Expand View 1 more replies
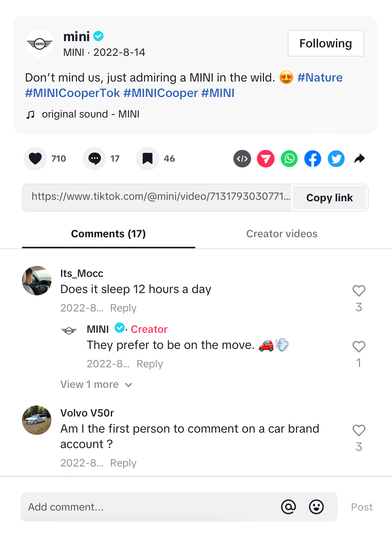Image resolution: width=392 pixels, height=541 pixels. [x=96, y=385]
